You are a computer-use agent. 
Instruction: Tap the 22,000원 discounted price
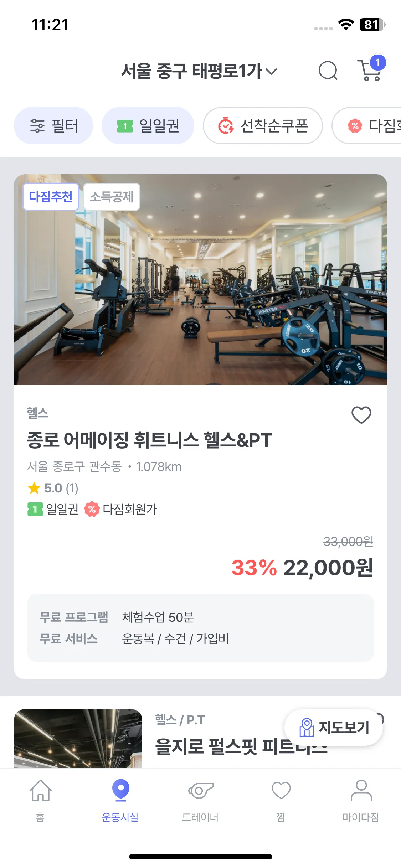(328, 568)
